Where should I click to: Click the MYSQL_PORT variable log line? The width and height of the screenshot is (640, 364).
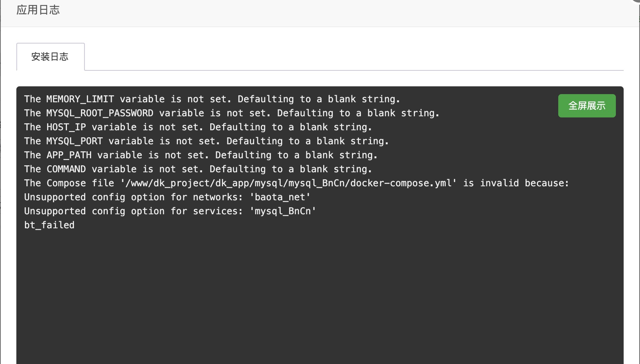[x=206, y=141]
